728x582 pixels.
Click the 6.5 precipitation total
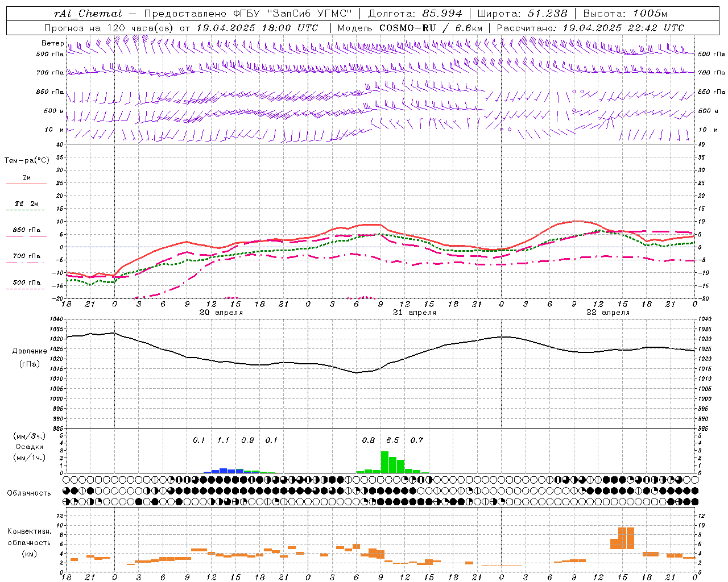[x=392, y=440]
